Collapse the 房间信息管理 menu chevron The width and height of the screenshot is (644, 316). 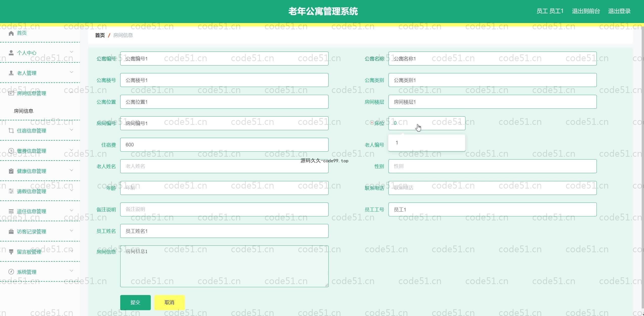pos(71,93)
